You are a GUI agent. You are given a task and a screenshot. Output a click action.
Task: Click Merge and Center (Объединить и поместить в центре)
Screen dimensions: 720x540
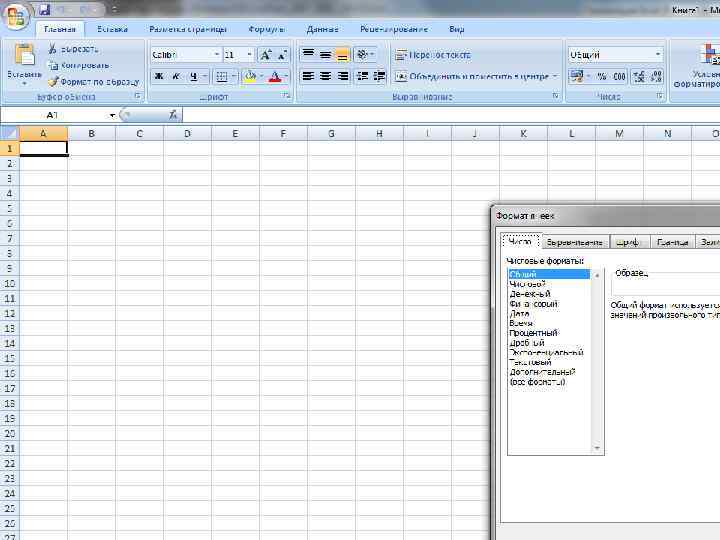[472, 76]
